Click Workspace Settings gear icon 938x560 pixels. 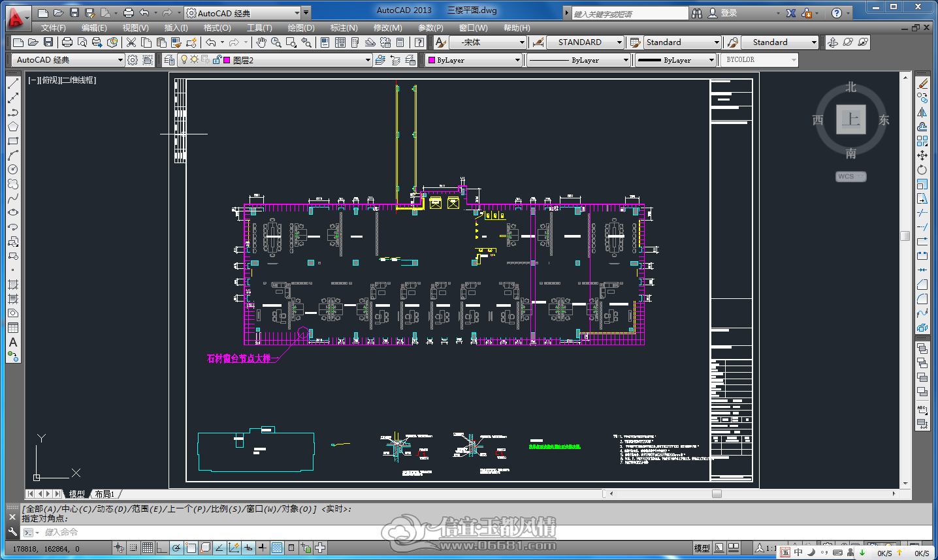[x=133, y=60]
